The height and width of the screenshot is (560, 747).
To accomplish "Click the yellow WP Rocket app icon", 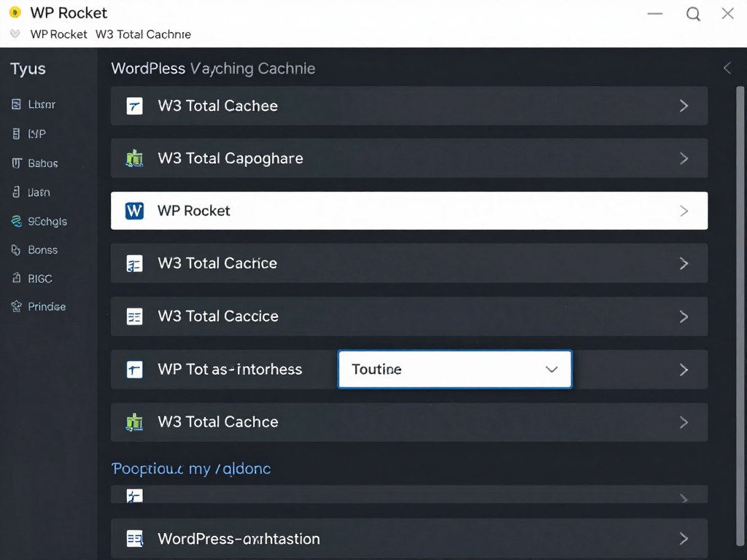I will (x=15, y=12).
